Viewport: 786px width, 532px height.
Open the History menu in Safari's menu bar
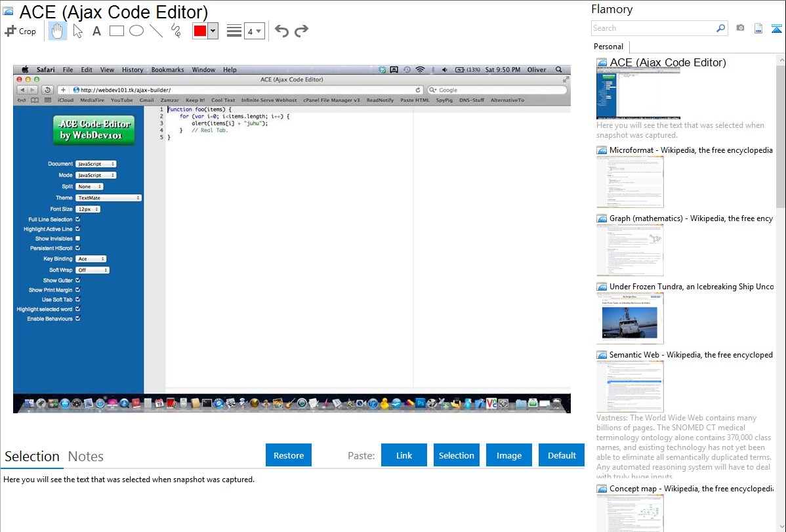click(x=133, y=70)
